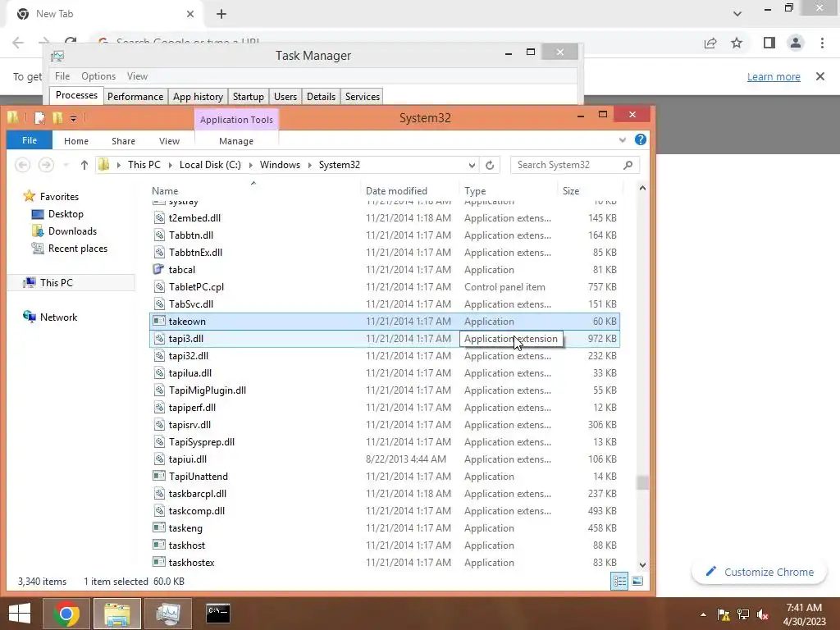This screenshot has width=840, height=630.
Task: Click taskbar clock showing 7:41 AM
Action: coord(804,614)
